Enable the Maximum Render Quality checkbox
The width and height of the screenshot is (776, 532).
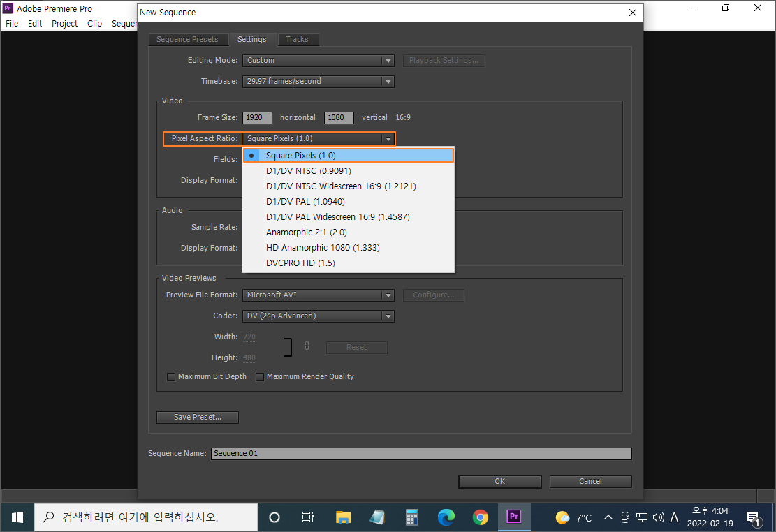click(x=259, y=377)
